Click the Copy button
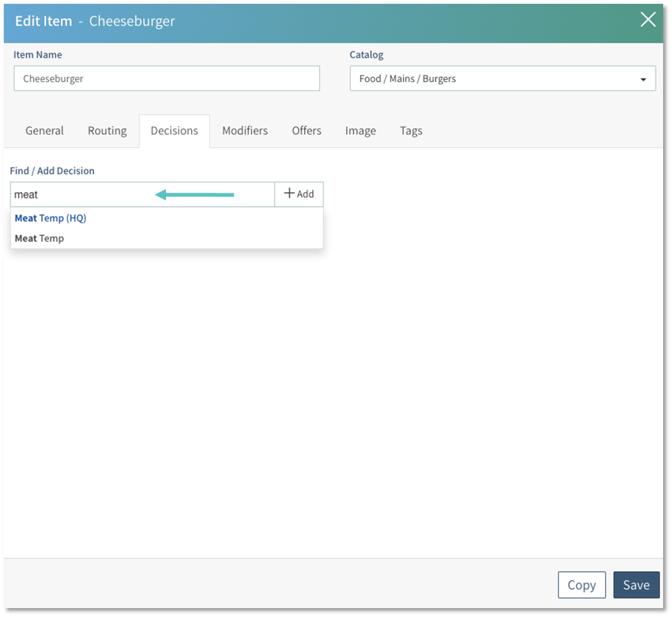The width and height of the screenshot is (672, 617). [581, 585]
